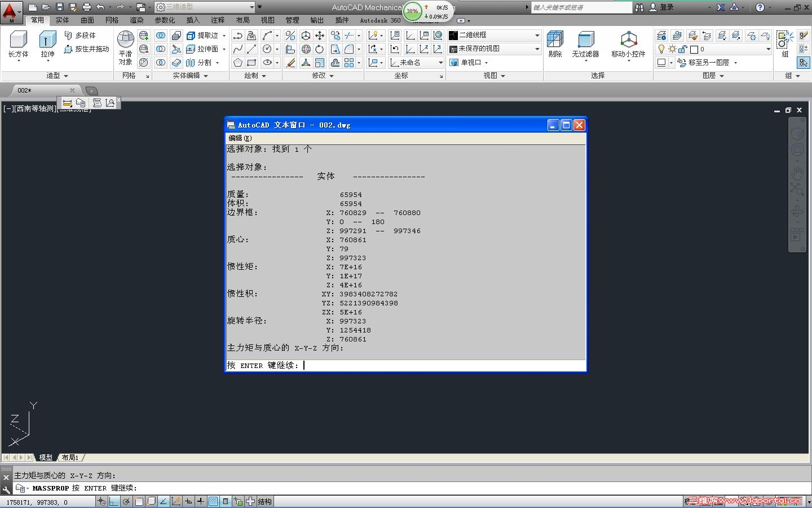Click the 组 group icon
This screenshot has width=812, height=508.
tap(785, 44)
